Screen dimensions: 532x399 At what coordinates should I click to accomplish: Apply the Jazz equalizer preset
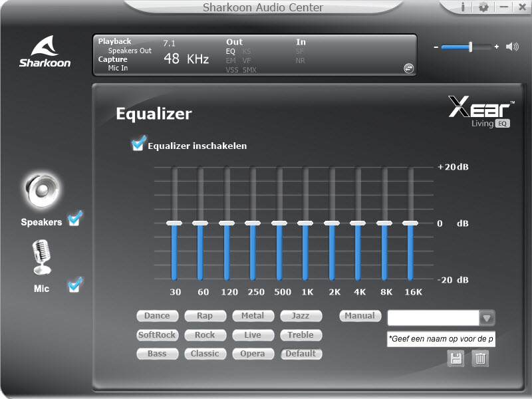click(x=301, y=316)
